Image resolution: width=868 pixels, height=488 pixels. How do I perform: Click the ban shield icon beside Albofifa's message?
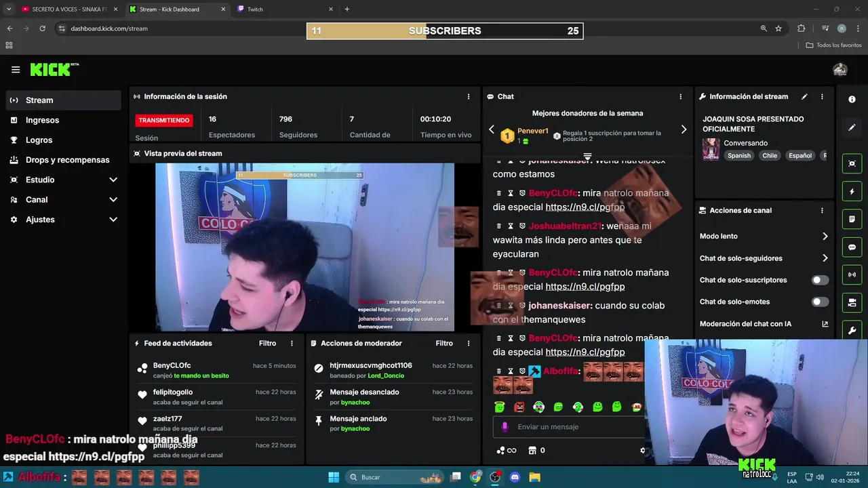click(x=522, y=371)
